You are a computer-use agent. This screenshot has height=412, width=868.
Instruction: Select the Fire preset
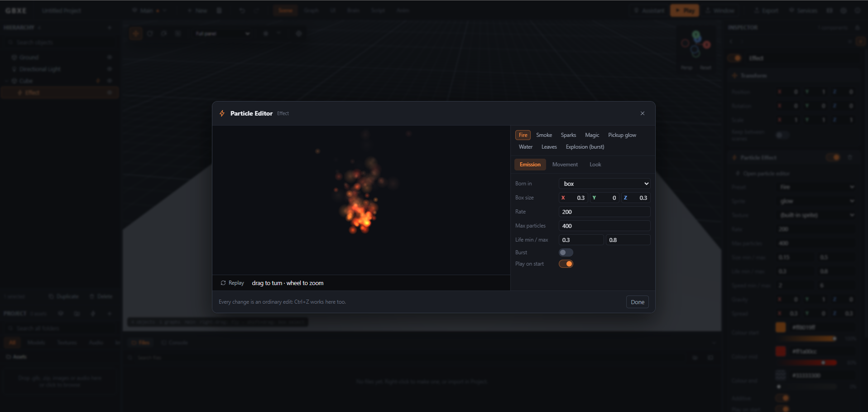pyautogui.click(x=523, y=135)
